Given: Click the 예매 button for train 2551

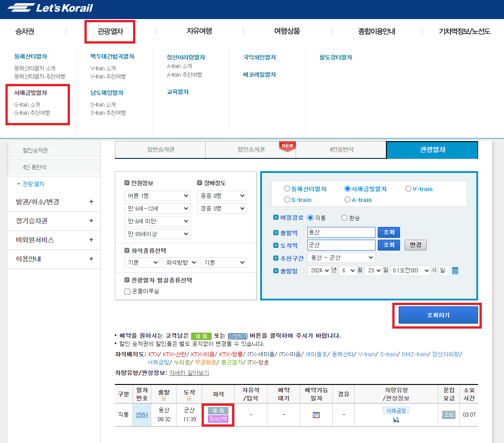Looking at the screenshot, I should click(218, 411).
